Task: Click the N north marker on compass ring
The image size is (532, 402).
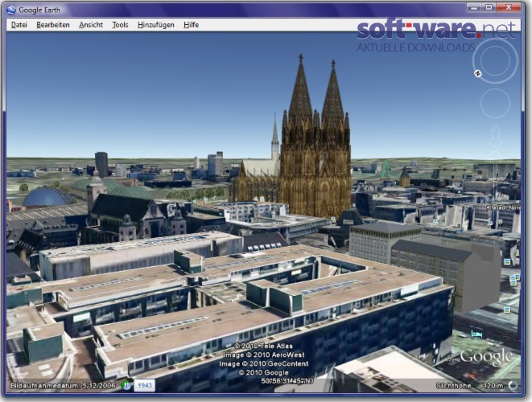Action: 478,73
